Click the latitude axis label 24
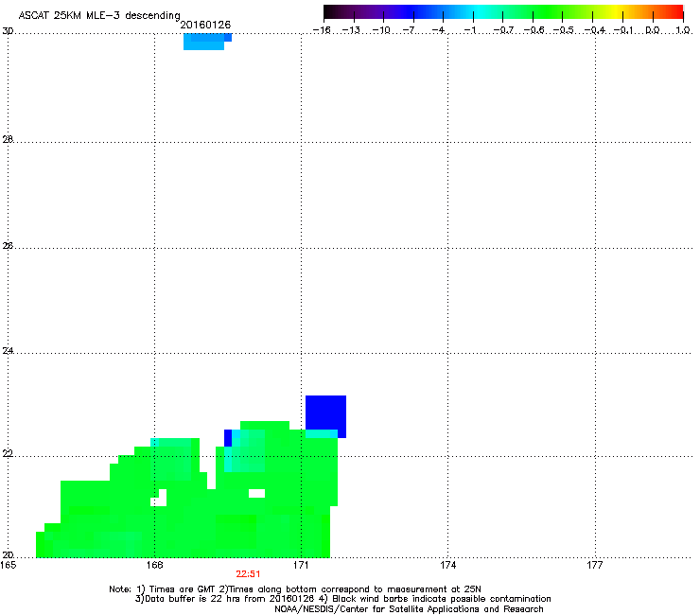700x615 pixels. point(8,351)
